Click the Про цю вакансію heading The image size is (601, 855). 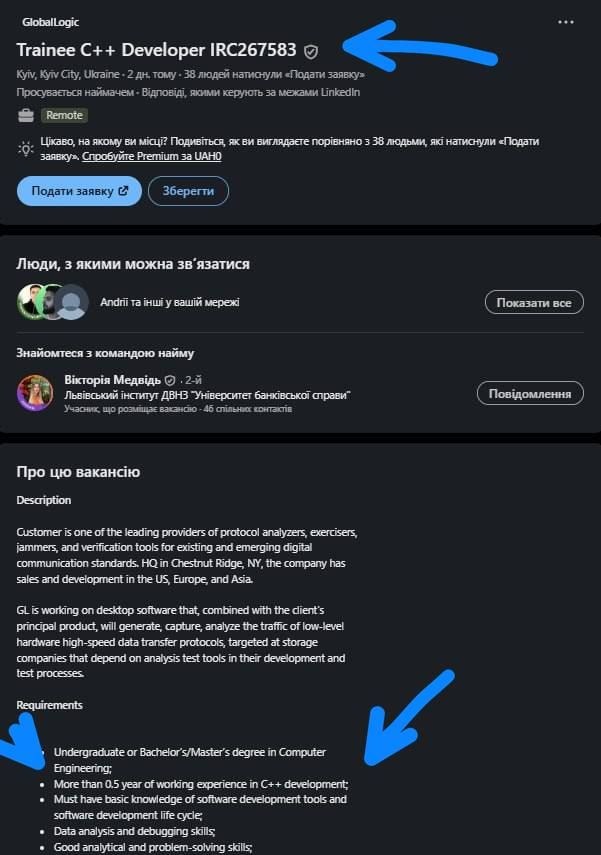pos(78,472)
